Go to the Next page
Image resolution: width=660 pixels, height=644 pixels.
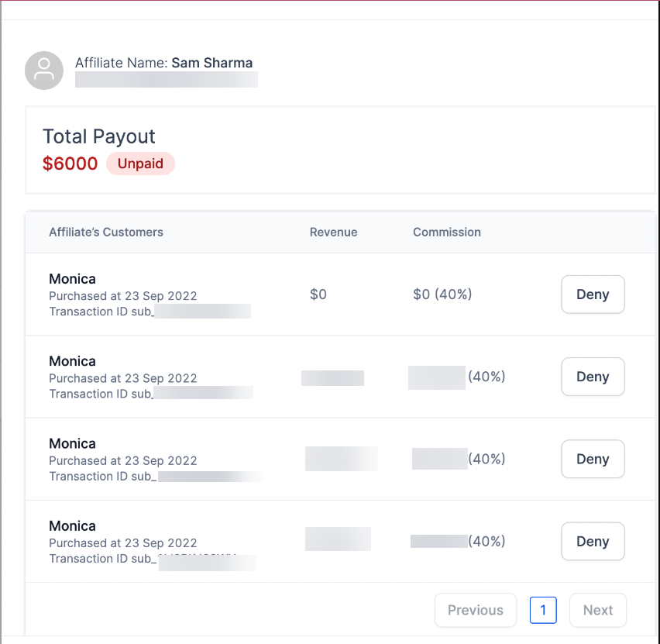(598, 610)
